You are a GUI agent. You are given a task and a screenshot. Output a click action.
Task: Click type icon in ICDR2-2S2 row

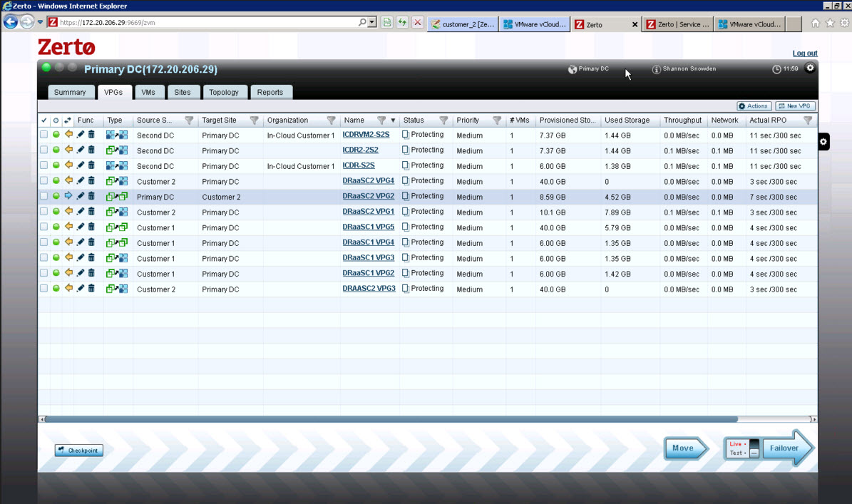tap(117, 150)
